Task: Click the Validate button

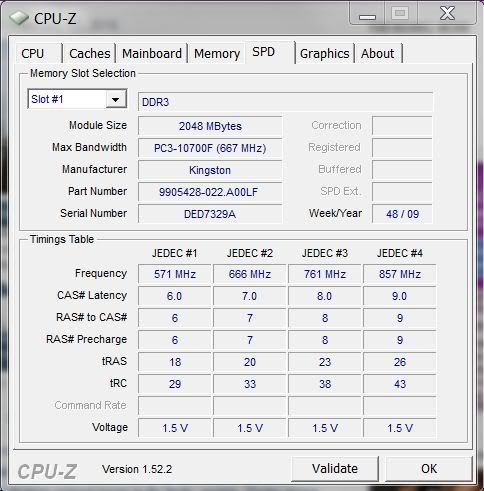Action: tap(335, 468)
